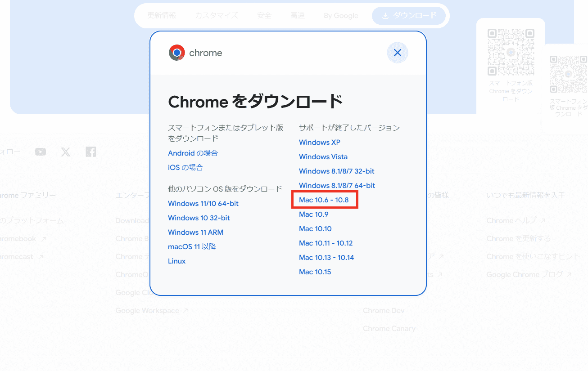Select the Windows Vista legacy link

323,156
